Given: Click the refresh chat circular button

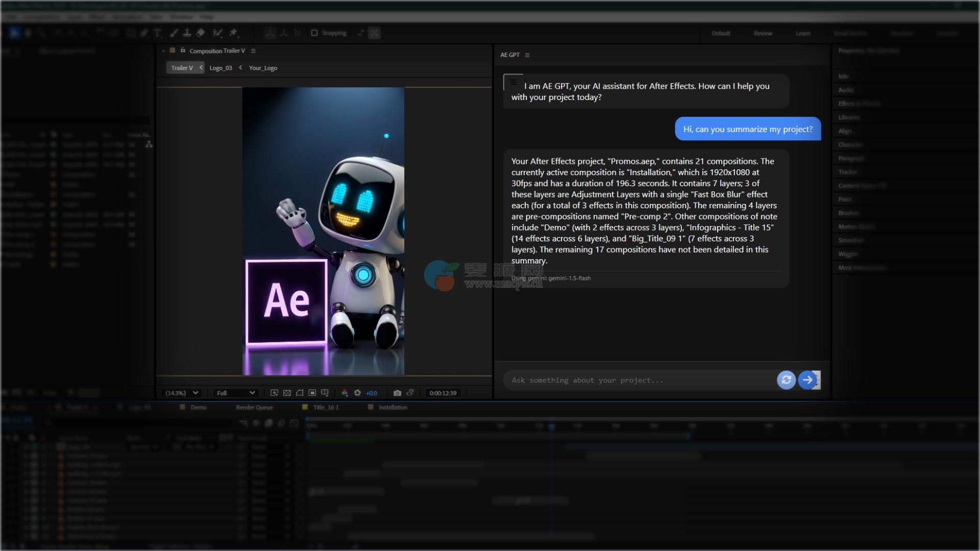Looking at the screenshot, I should [786, 380].
